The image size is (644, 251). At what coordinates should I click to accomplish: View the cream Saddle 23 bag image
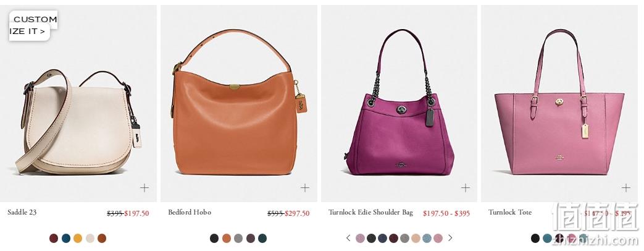pyautogui.click(x=78, y=122)
